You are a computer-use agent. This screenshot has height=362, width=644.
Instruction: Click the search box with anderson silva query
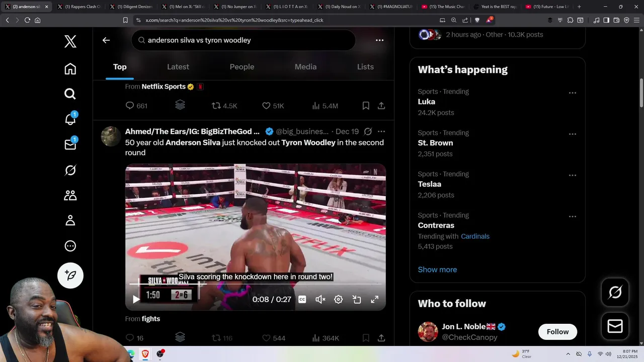coord(244,40)
